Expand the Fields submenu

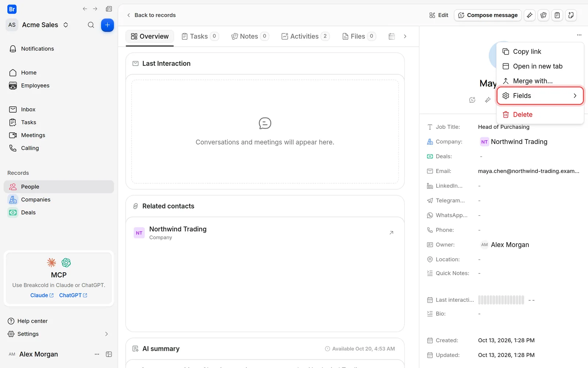(540, 96)
